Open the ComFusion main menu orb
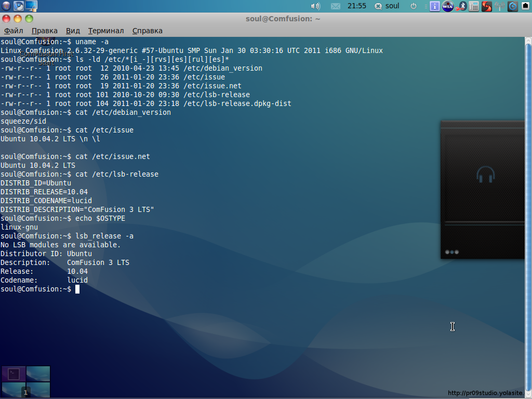This screenshot has width=532, height=399. click(6, 6)
